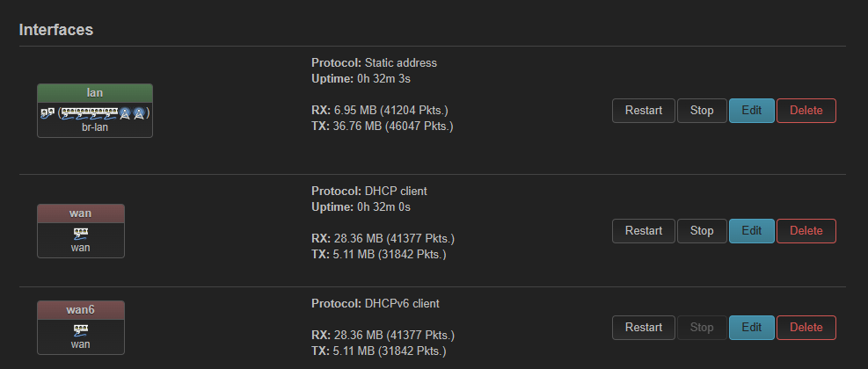This screenshot has width=868, height=369.
Task: Click the ethernet port icon in wan box
Action: tap(81, 234)
